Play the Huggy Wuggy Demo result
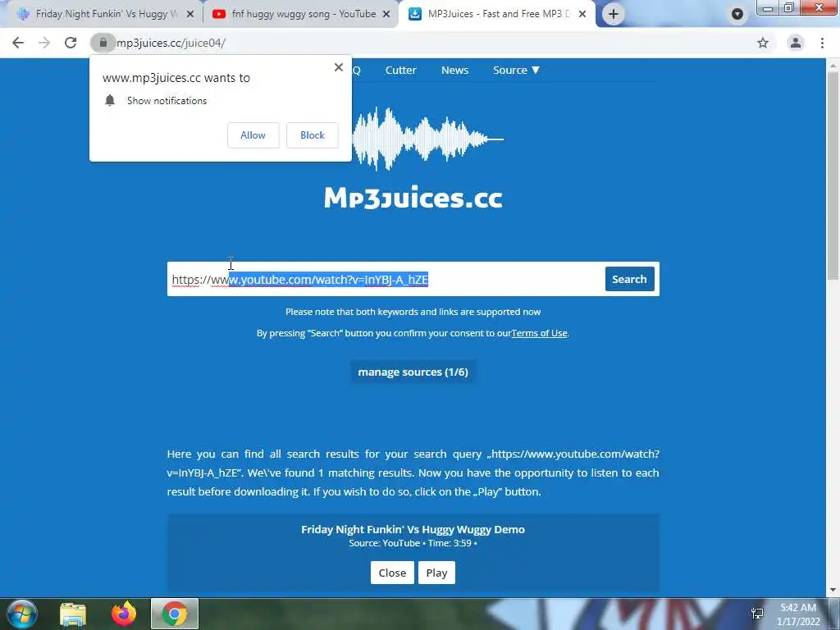 [x=436, y=573]
